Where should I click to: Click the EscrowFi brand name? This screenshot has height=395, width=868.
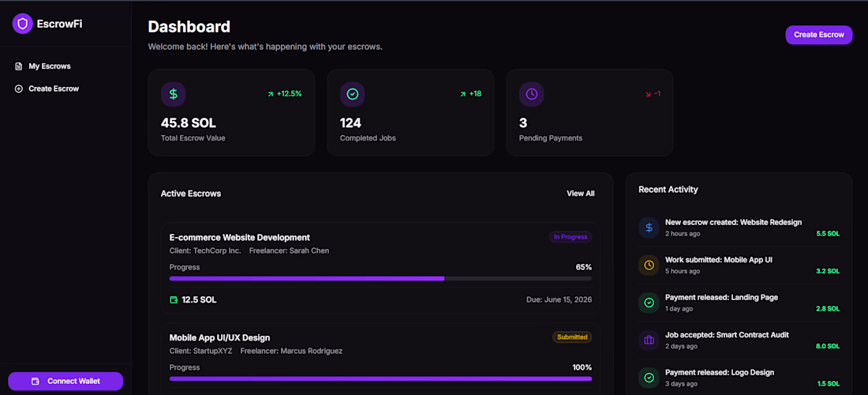click(59, 24)
